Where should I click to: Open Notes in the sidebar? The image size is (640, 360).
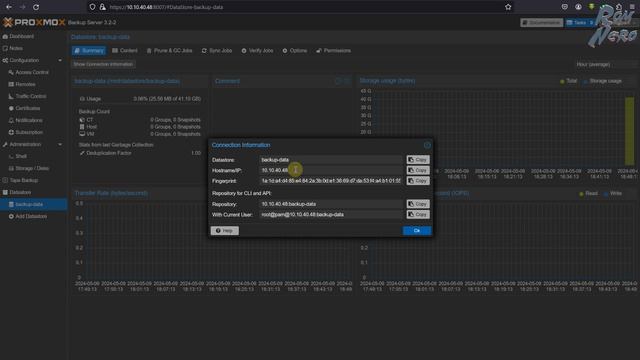pos(16,48)
